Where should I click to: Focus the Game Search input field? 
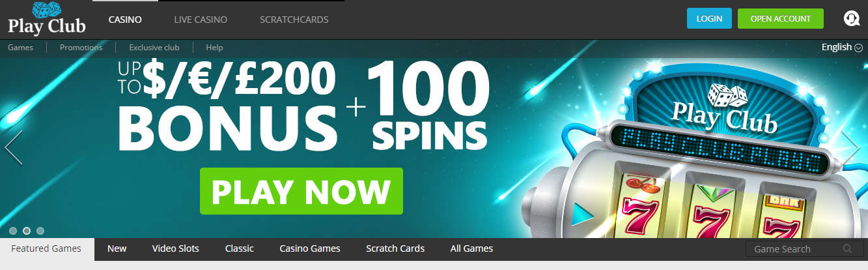794,249
